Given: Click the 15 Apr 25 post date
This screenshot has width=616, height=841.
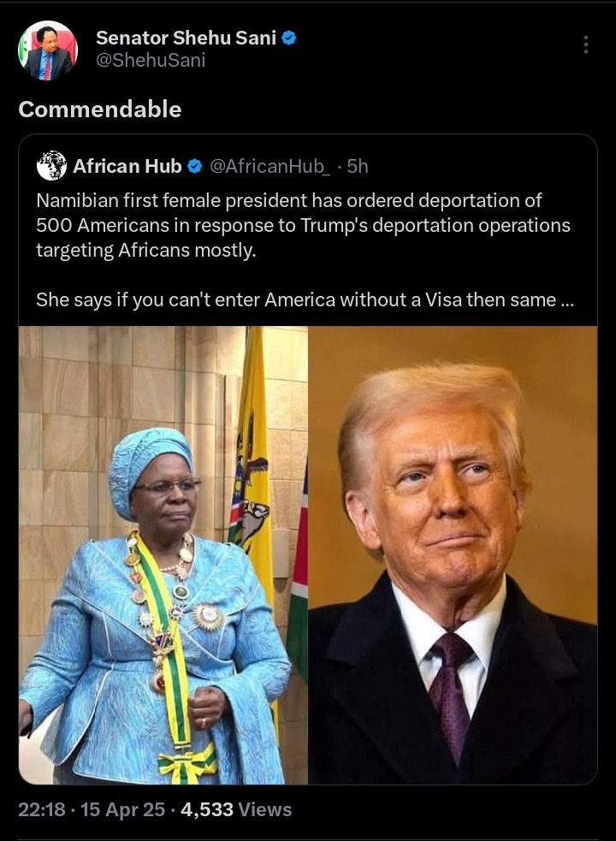Looking at the screenshot, I should [122, 809].
